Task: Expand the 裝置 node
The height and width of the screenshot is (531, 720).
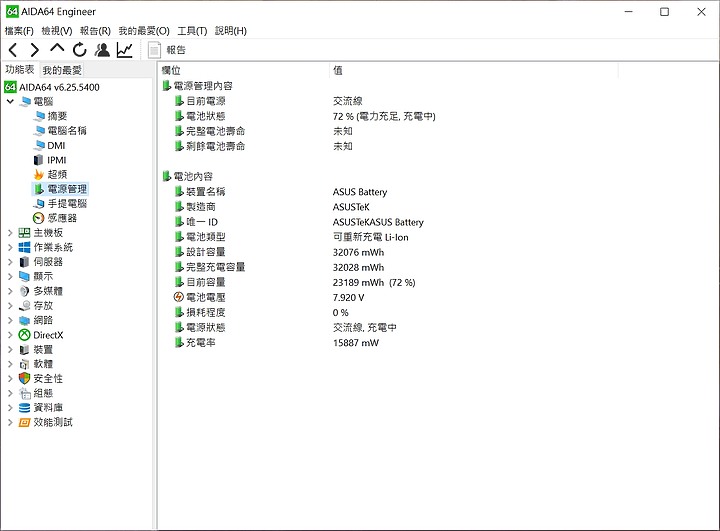Action: click(x=10, y=350)
